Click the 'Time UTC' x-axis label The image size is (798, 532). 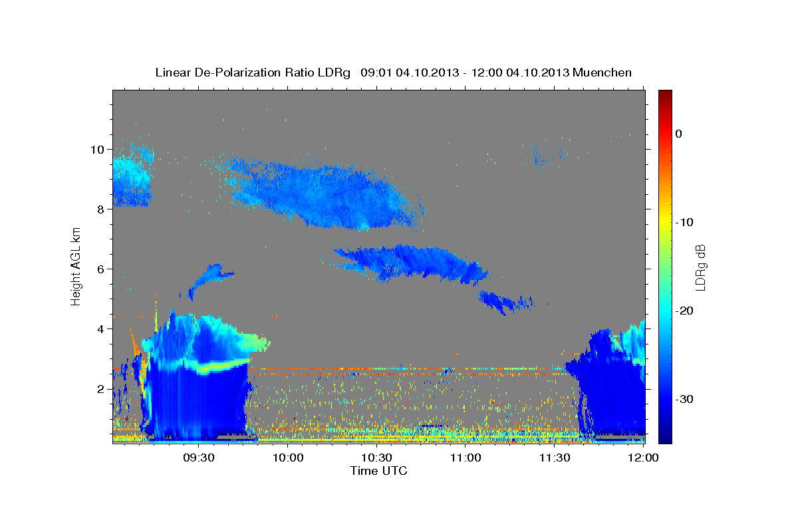[x=378, y=471]
